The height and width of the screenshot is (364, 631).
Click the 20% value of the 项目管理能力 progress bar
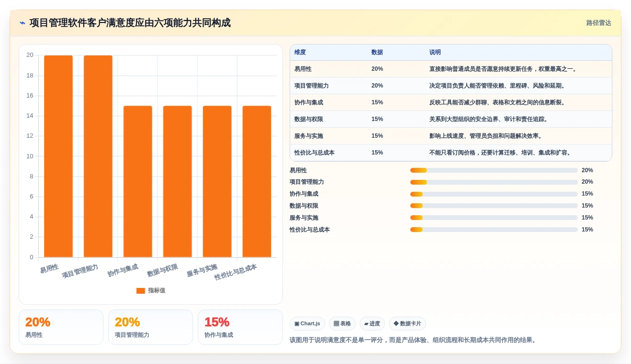pyautogui.click(x=587, y=182)
